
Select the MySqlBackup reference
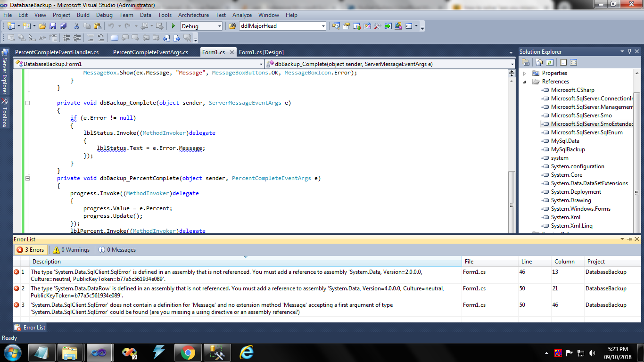[568, 149]
